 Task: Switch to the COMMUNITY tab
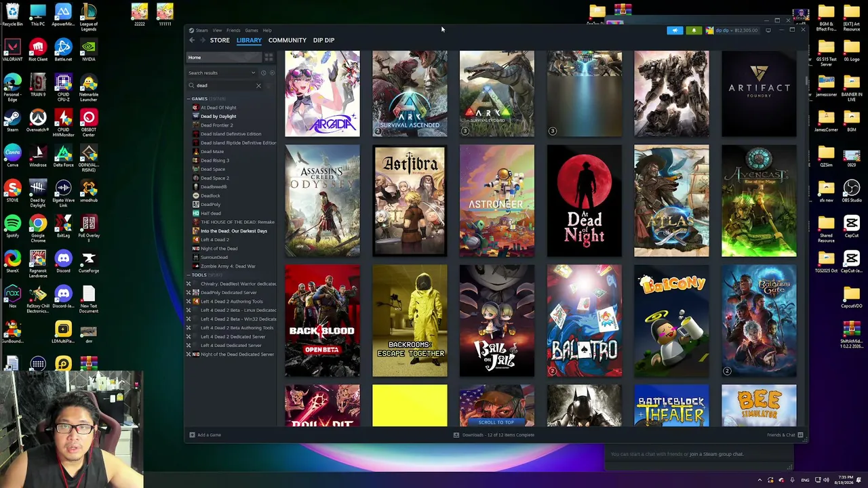(288, 40)
